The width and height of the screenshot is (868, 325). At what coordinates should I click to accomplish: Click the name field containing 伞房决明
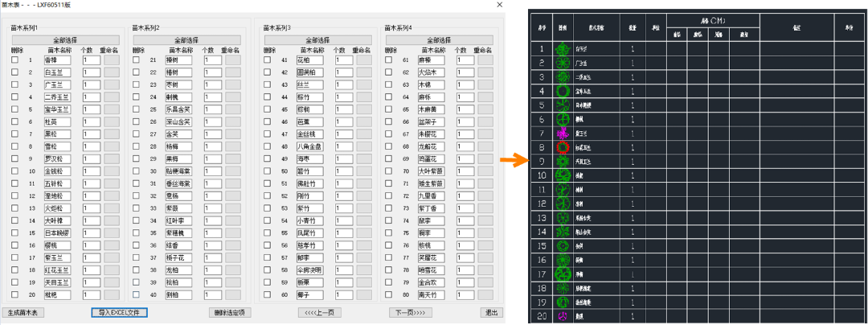coord(310,269)
